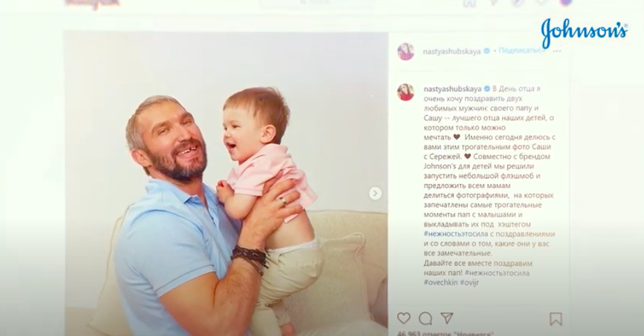This screenshot has width=644, height=336.
Task: Click the Johnson's logo
Action: tap(584, 32)
